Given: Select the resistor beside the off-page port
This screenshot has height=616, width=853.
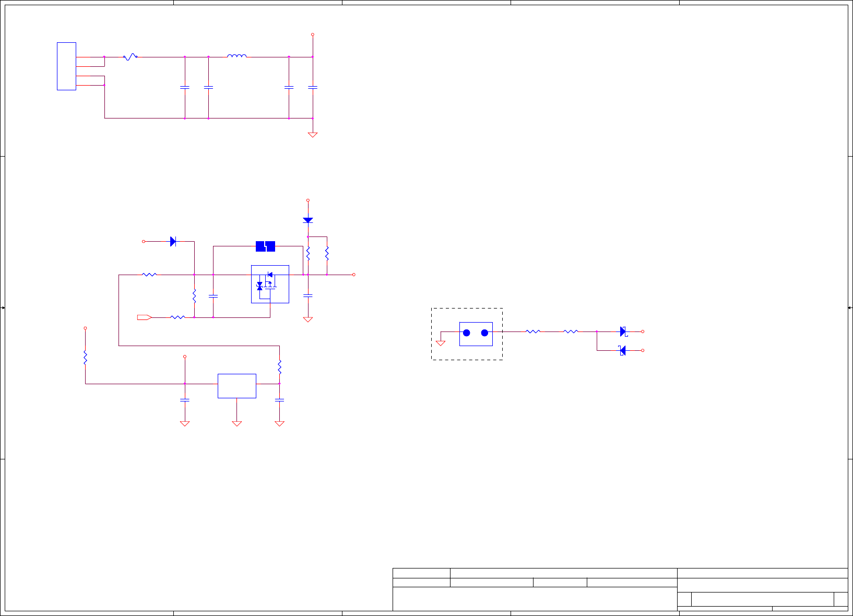Looking at the screenshot, I should [177, 317].
